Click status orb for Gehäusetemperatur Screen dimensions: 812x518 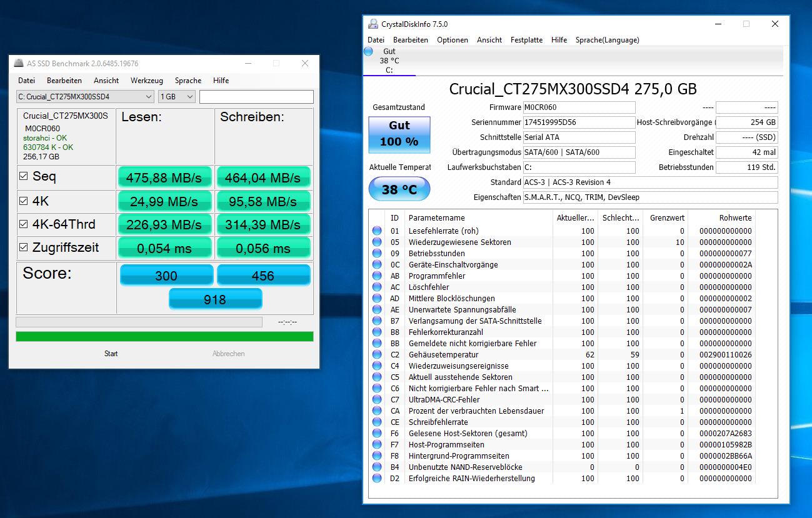[377, 354]
